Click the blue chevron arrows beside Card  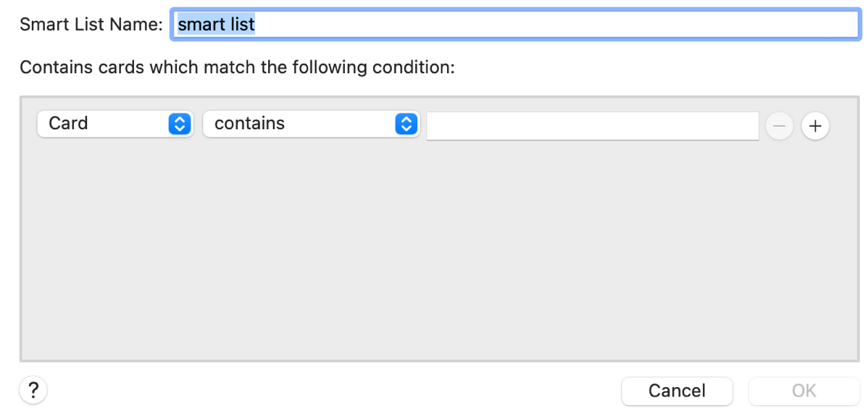click(x=179, y=124)
